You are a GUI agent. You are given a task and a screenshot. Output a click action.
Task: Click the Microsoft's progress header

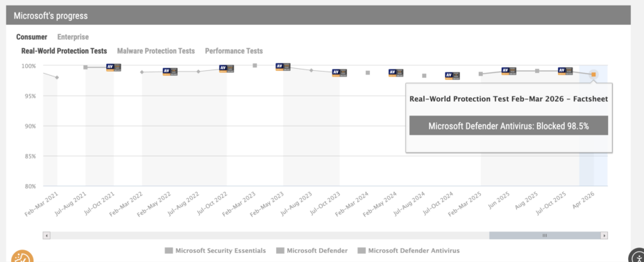coord(319,15)
